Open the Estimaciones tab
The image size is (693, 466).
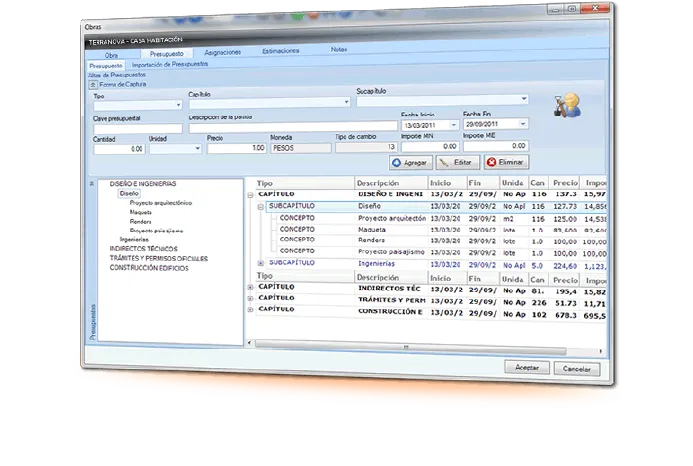pyautogui.click(x=281, y=51)
